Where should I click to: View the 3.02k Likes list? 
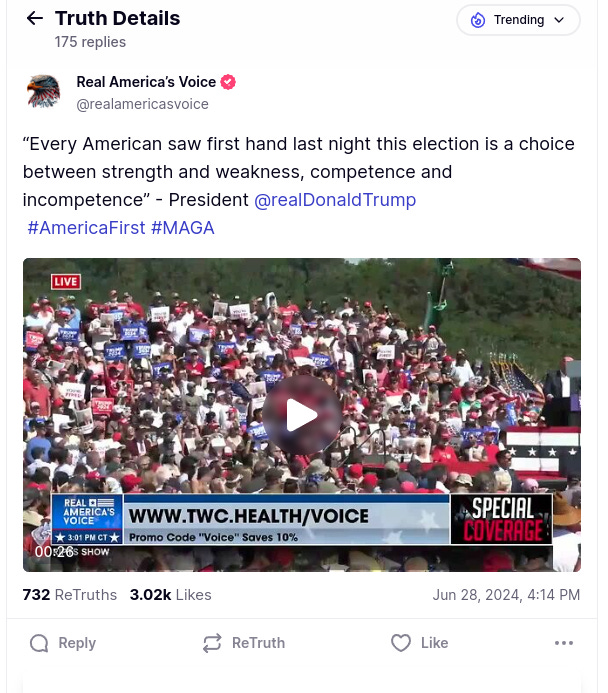(171, 595)
